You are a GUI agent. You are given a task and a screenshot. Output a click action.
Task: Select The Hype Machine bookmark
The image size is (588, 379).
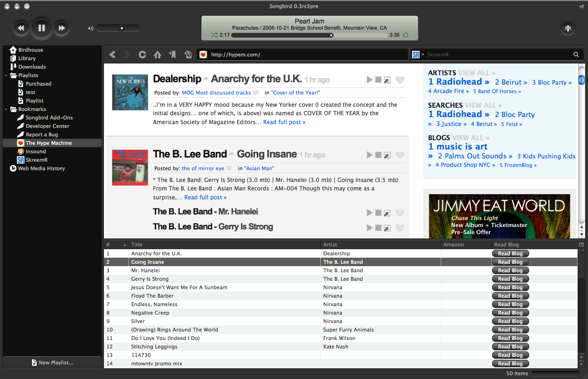[x=52, y=143]
